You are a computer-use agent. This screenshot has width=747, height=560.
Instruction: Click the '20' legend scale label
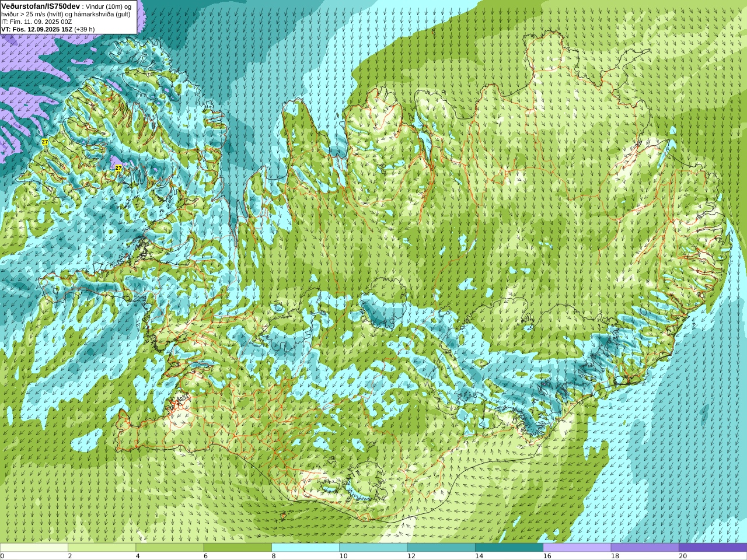pos(683,556)
